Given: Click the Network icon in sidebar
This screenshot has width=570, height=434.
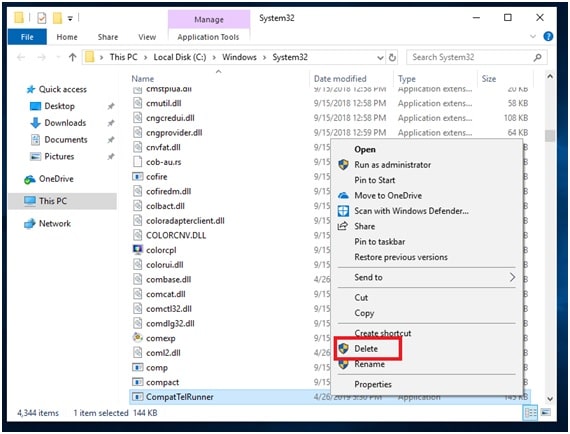Looking at the screenshot, I should tap(30, 224).
